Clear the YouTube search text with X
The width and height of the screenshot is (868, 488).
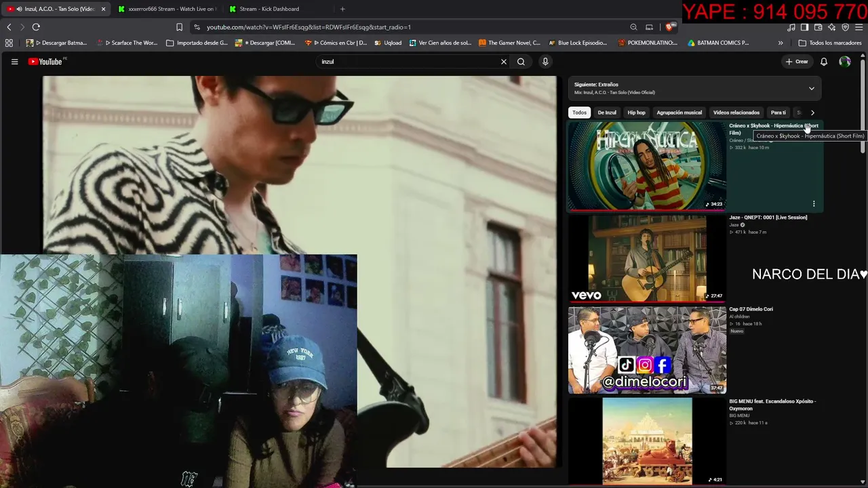504,62
